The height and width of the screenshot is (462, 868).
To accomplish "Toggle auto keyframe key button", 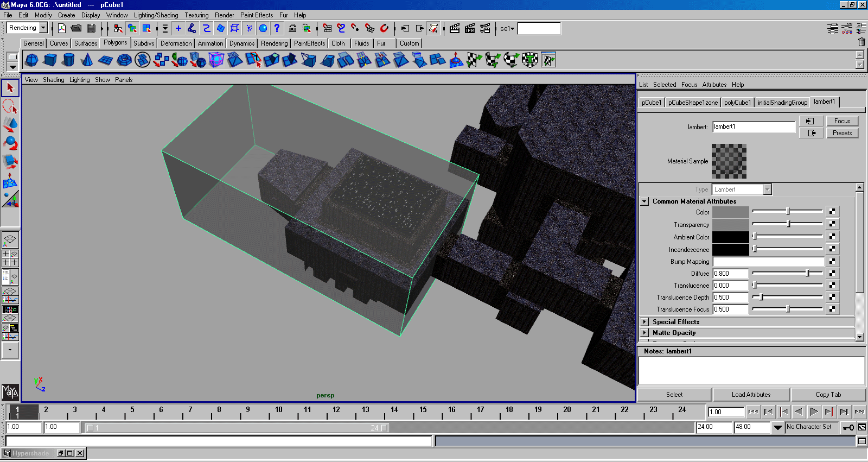I will point(848,427).
